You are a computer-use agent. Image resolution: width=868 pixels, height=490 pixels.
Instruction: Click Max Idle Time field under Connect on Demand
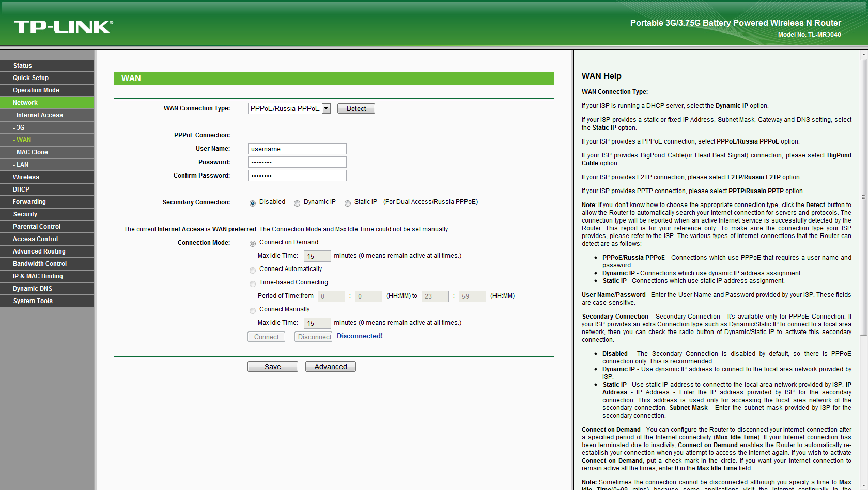click(x=317, y=256)
